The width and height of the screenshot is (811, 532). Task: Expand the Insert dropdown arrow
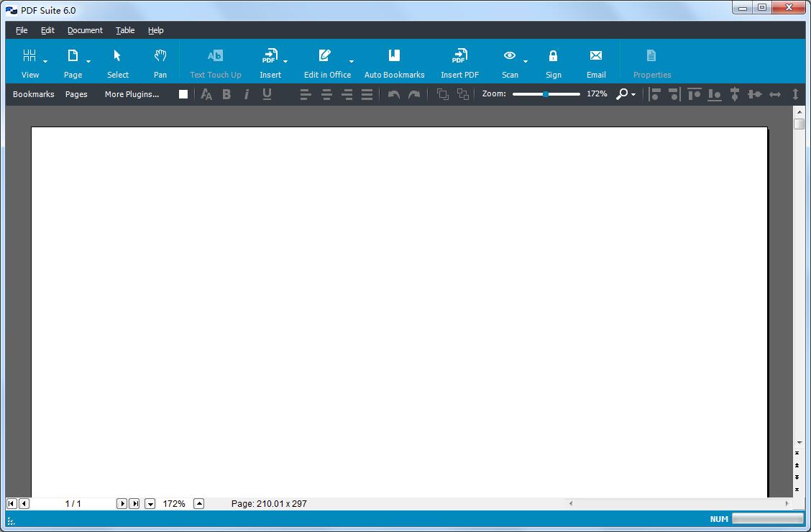285,62
